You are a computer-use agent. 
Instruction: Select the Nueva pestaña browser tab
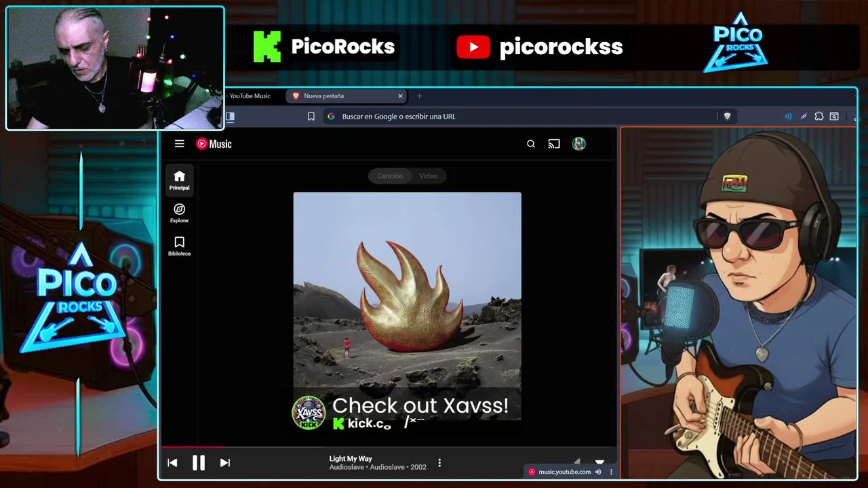click(x=346, y=96)
